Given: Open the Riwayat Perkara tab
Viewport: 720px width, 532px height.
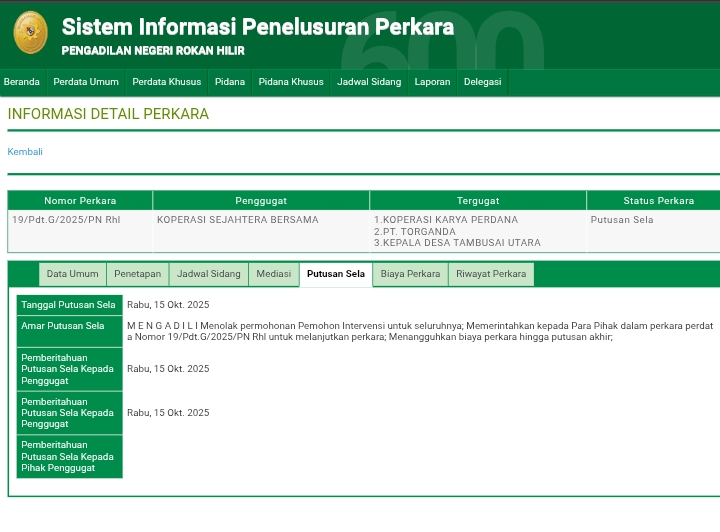Looking at the screenshot, I should click(490, 274).
